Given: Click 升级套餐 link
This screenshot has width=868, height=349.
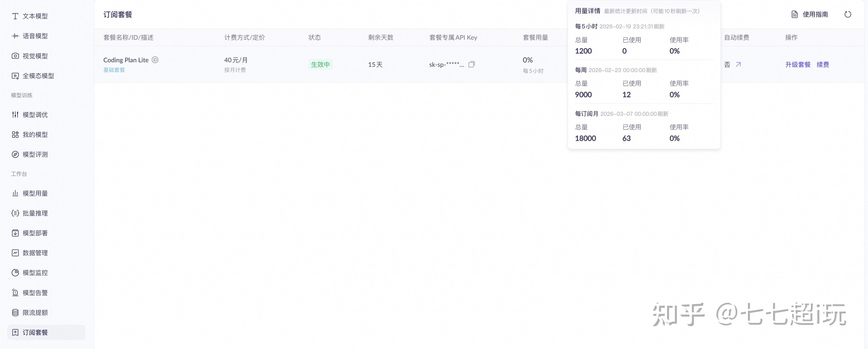Looking at the screenshot, I should tap(798, 64).
